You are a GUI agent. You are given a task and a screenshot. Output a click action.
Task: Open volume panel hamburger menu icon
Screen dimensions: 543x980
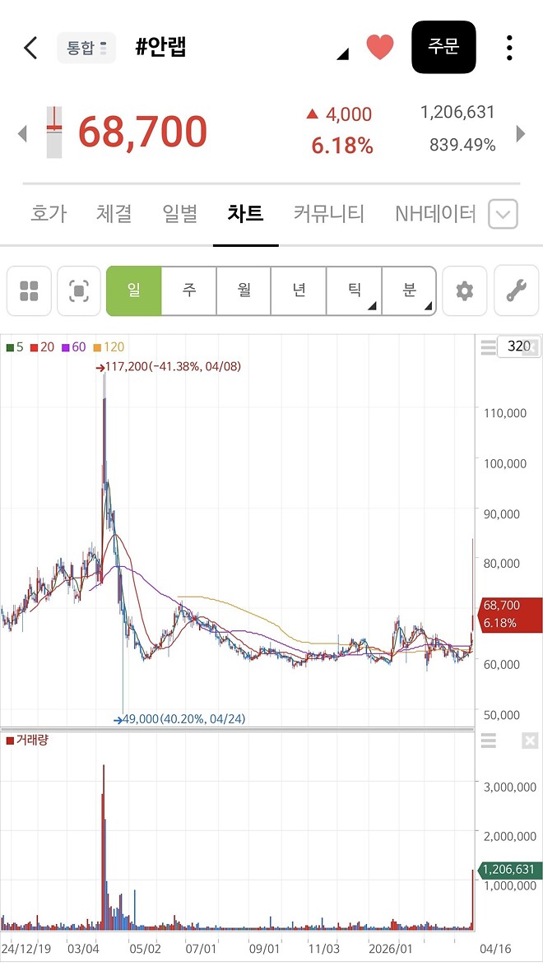[488, 741]
